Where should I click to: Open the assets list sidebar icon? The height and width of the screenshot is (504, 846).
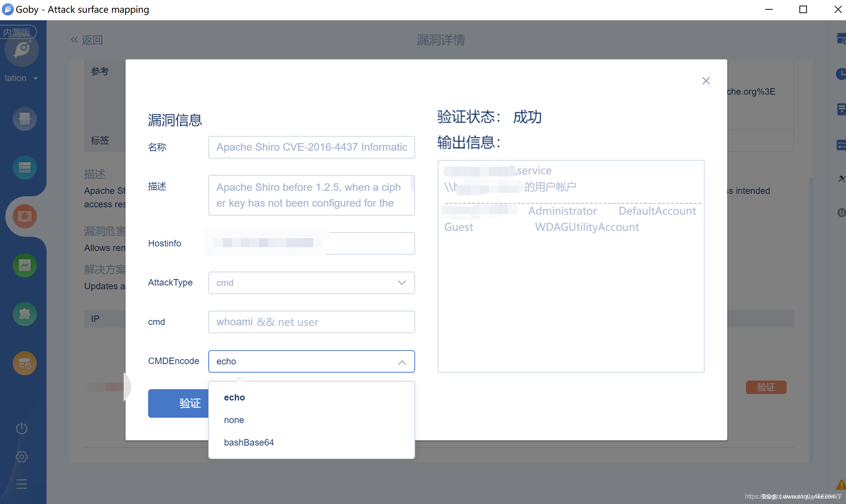click(x=24, y=167)
